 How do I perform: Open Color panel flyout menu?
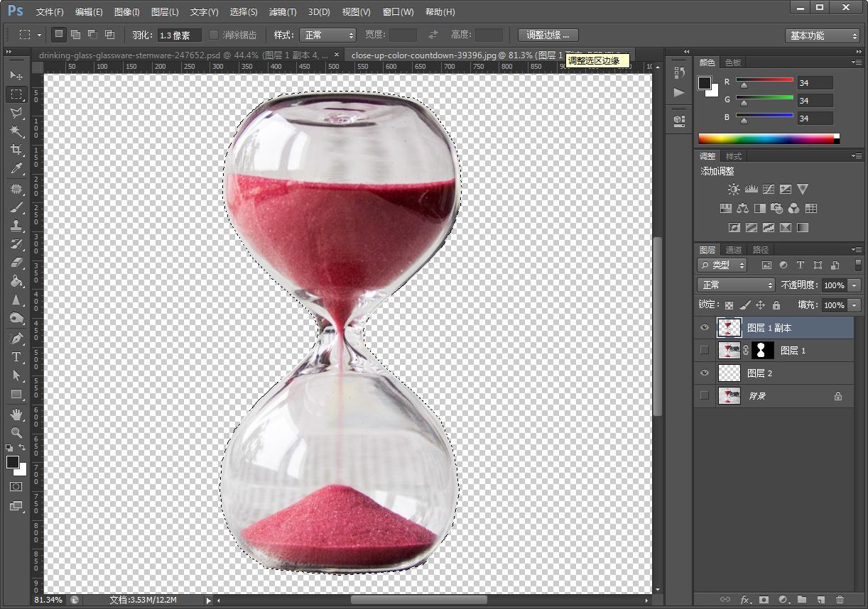857,62
